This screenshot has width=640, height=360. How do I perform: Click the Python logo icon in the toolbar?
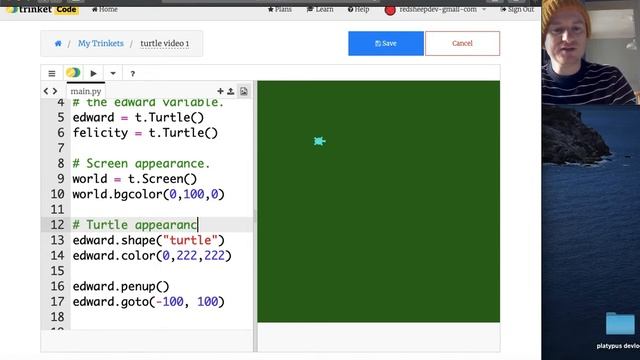pyautogui.click(x=73, y=73)
